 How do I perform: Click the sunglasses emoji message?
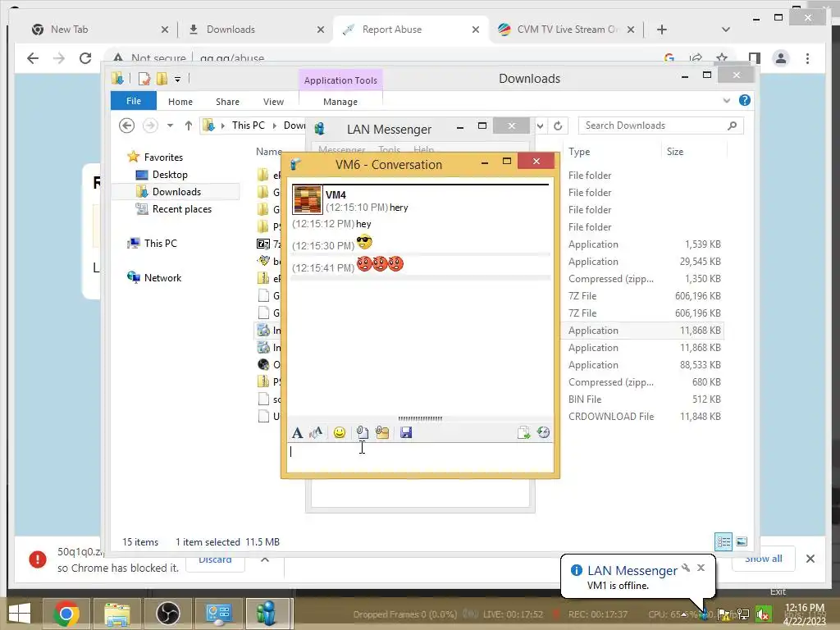click(x=364, y=243)
